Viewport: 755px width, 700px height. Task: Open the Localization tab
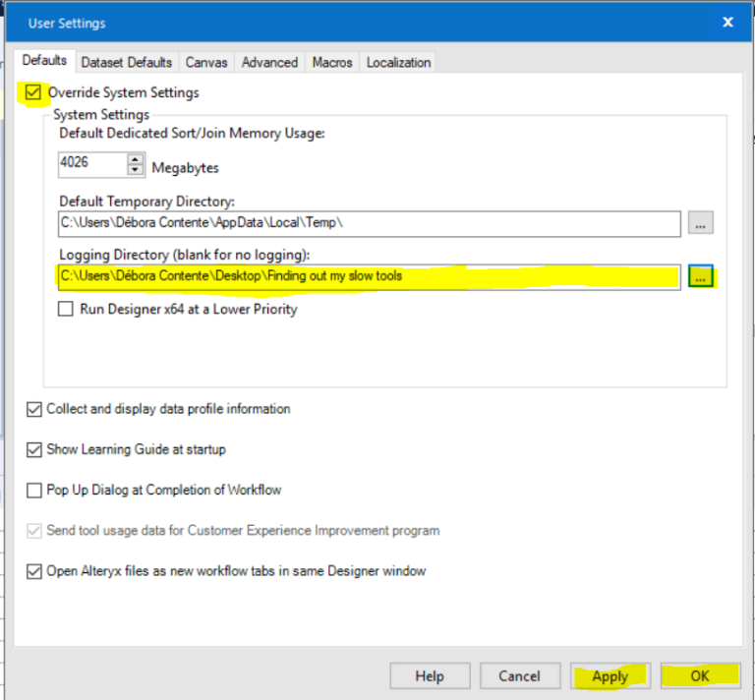pyautogui.click(x=398, y=62)
